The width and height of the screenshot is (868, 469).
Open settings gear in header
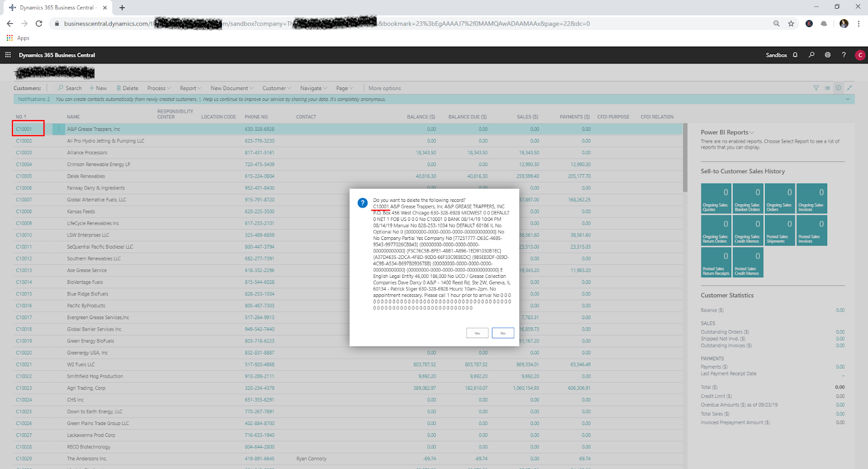click(827, 55)
